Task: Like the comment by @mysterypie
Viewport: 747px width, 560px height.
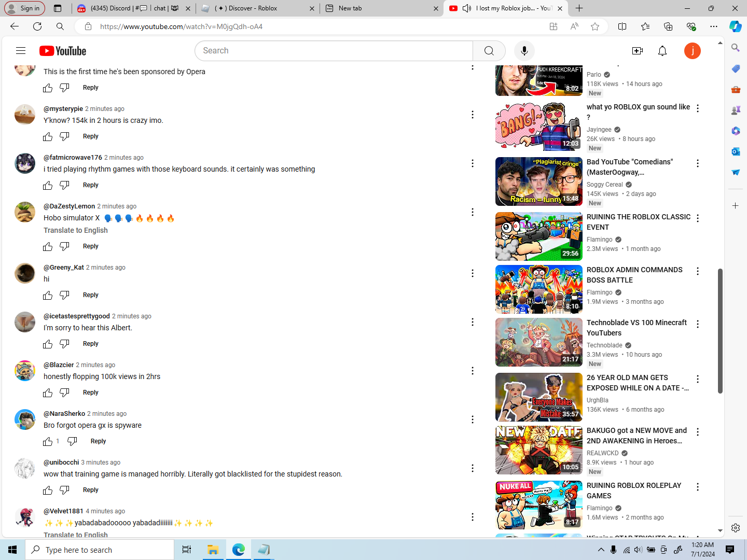Action: tap(48, 136)
